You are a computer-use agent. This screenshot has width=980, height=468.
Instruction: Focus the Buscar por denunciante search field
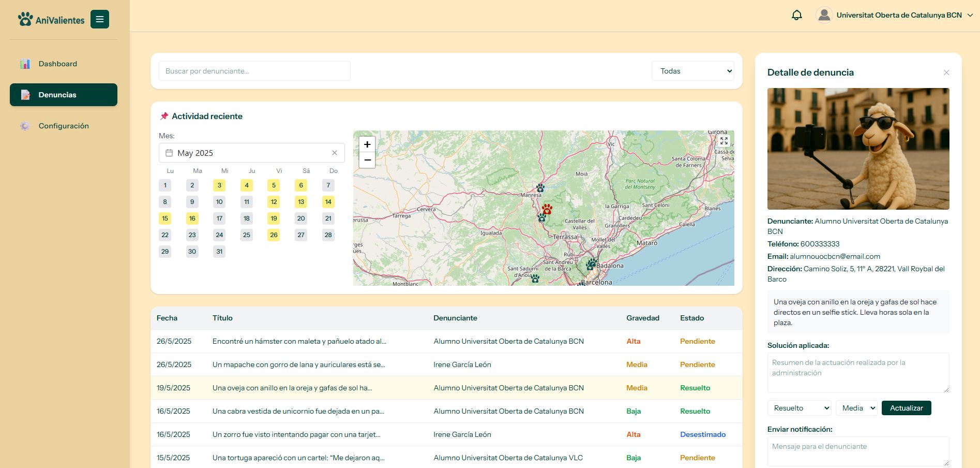(254, 71)
